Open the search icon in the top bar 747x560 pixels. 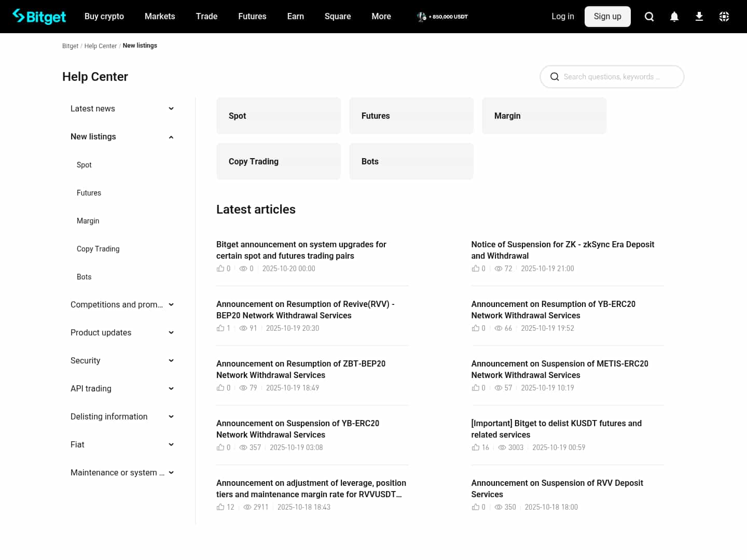point(649,16)
